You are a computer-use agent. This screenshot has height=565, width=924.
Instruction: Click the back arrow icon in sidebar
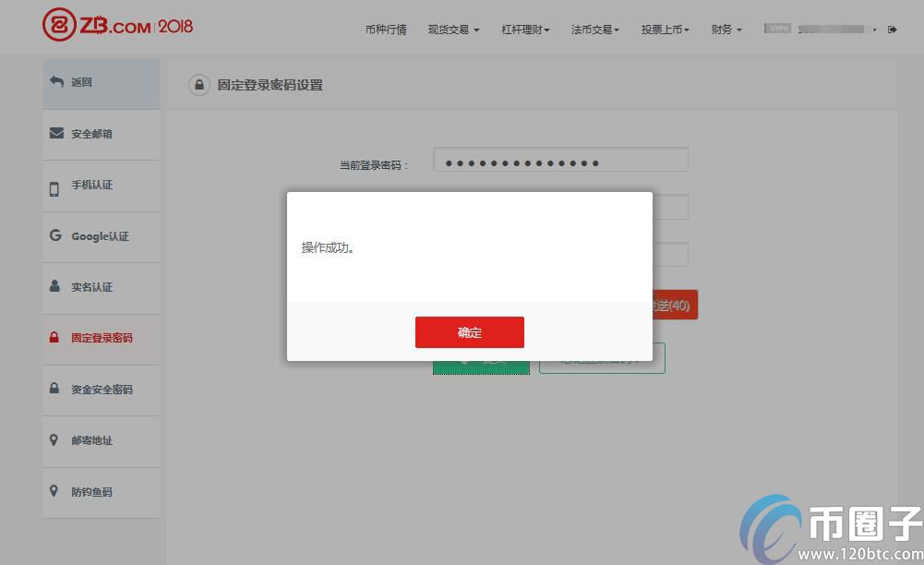point(56,82)
